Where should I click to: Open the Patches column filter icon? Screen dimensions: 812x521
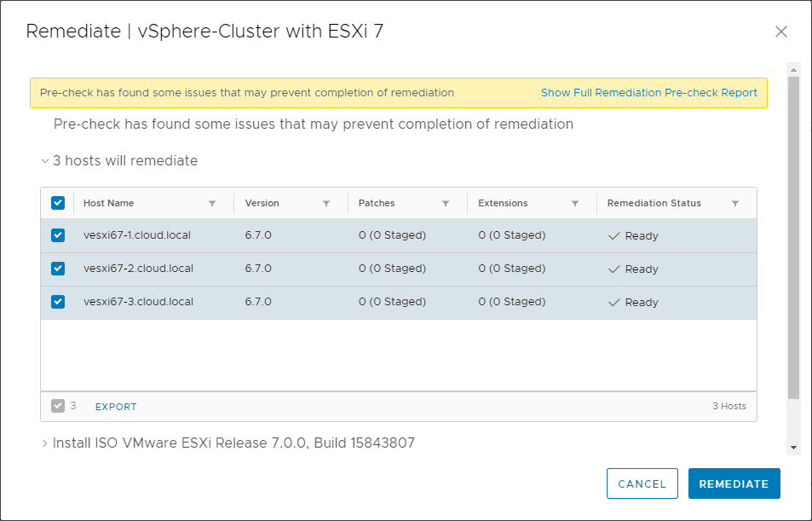pos(446,204)
